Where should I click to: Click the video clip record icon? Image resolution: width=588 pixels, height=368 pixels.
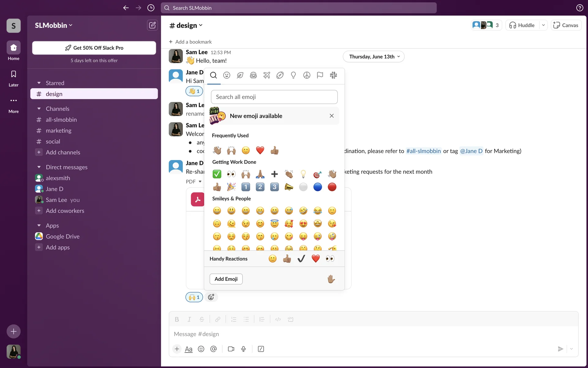(x=231, y=349)
